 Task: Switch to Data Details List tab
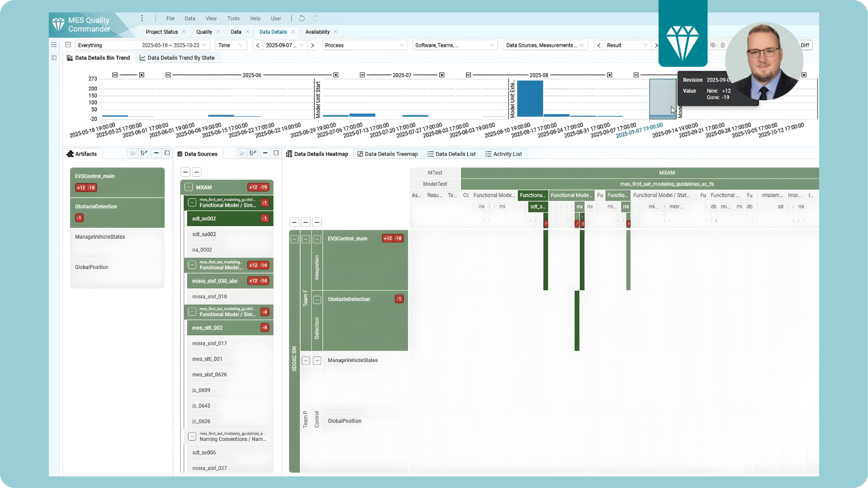point(452,154)
